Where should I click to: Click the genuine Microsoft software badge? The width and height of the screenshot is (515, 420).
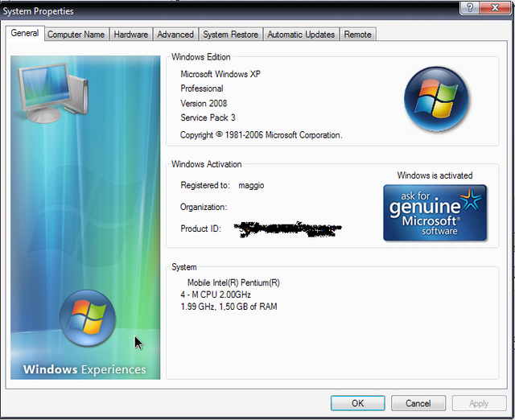tap(435, 212)
